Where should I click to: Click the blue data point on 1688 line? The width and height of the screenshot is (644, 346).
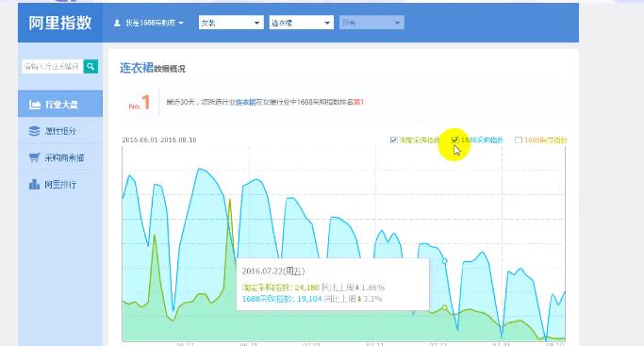(444, 261)
